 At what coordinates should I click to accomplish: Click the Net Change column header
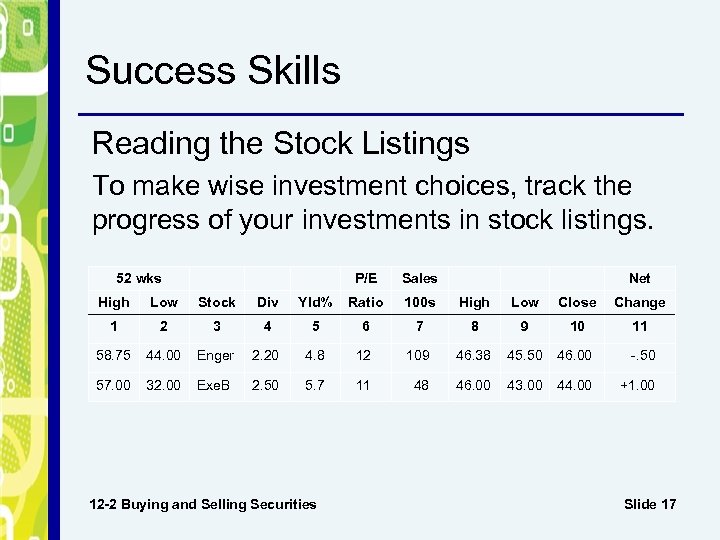click(639, 290)
